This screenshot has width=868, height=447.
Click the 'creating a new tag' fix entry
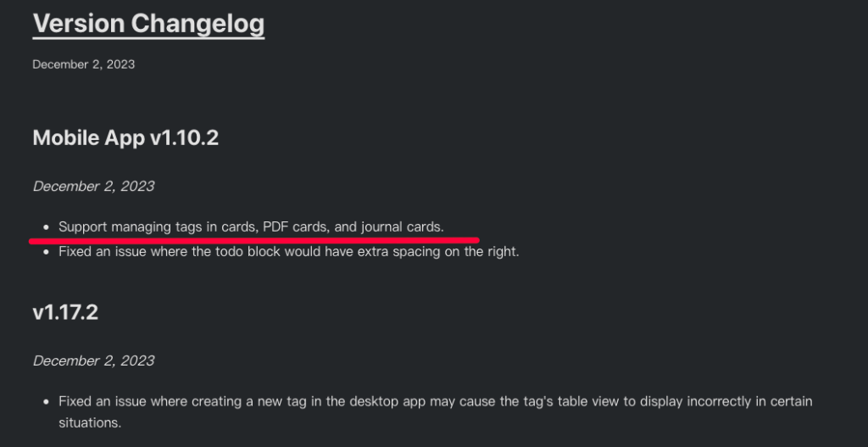pos(254,401)
